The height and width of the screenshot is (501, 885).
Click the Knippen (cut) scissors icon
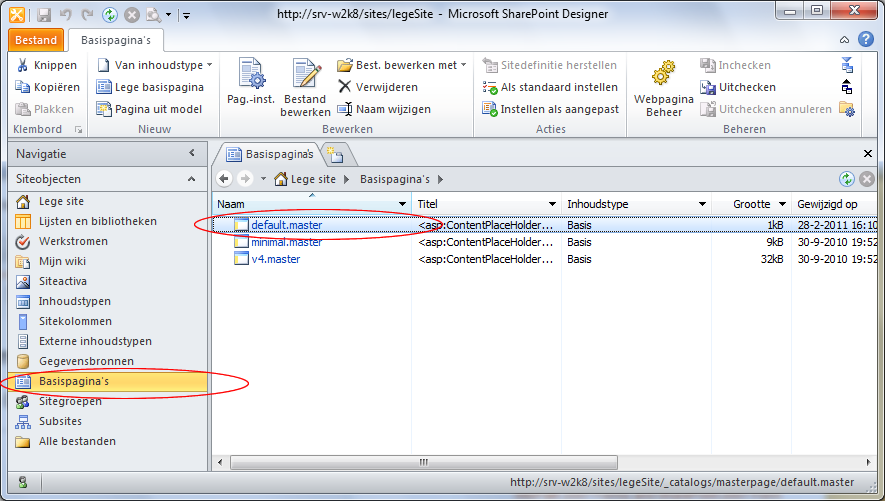point(23,65)
